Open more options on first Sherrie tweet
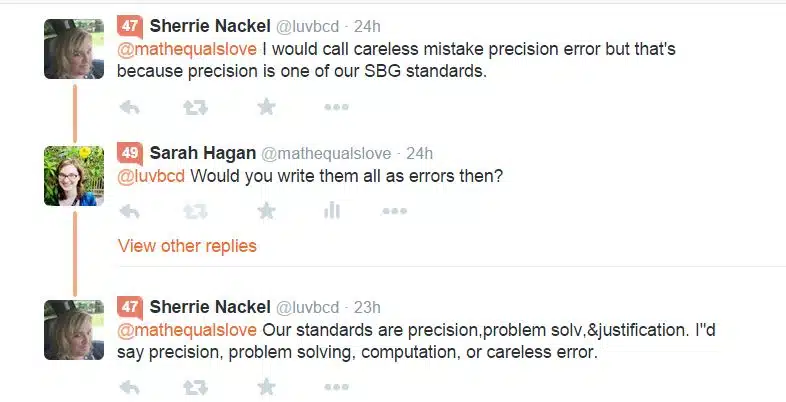The height and width of the screenshot is (402, 786). [336, 107]
